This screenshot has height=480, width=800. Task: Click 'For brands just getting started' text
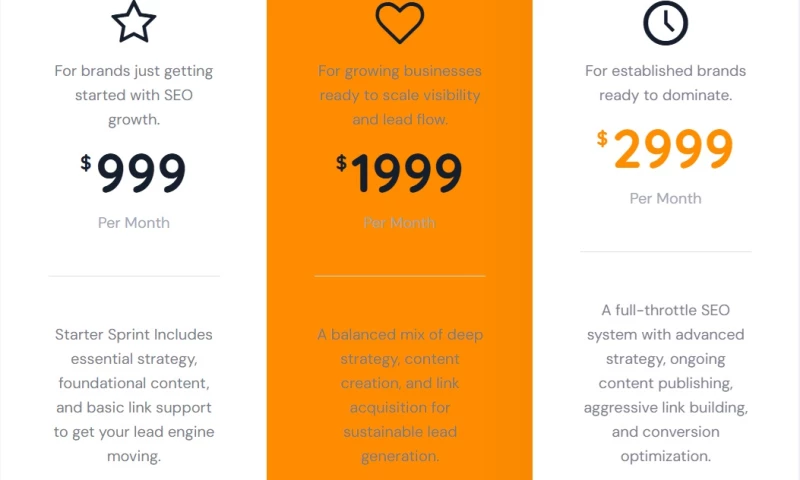pyautogui.click(x=133, y=95)
